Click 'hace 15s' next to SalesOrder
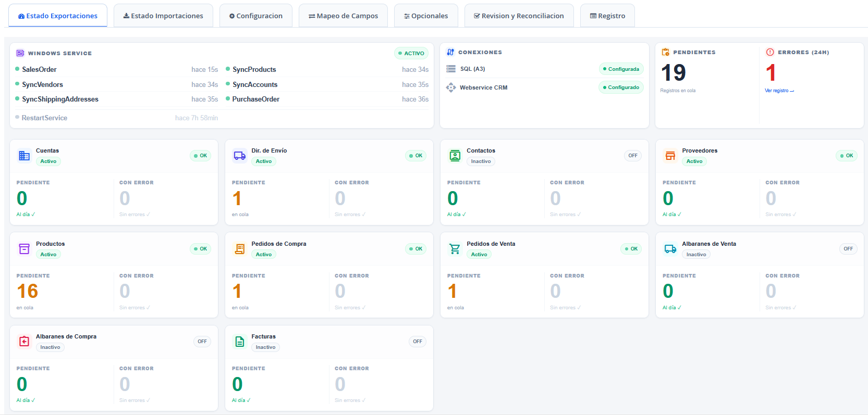Viewport: 868px width, 415px height. (x=204, y=69)
